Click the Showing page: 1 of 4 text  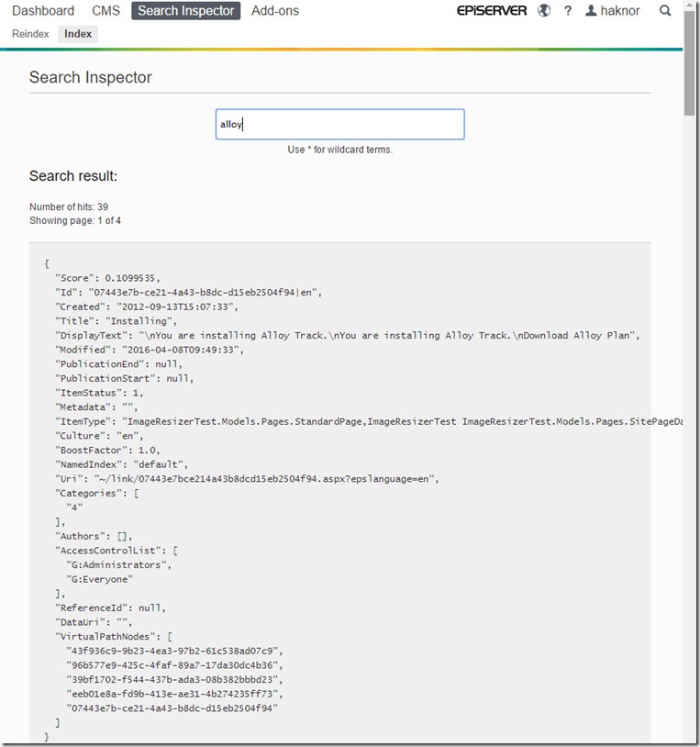(75, 221)
